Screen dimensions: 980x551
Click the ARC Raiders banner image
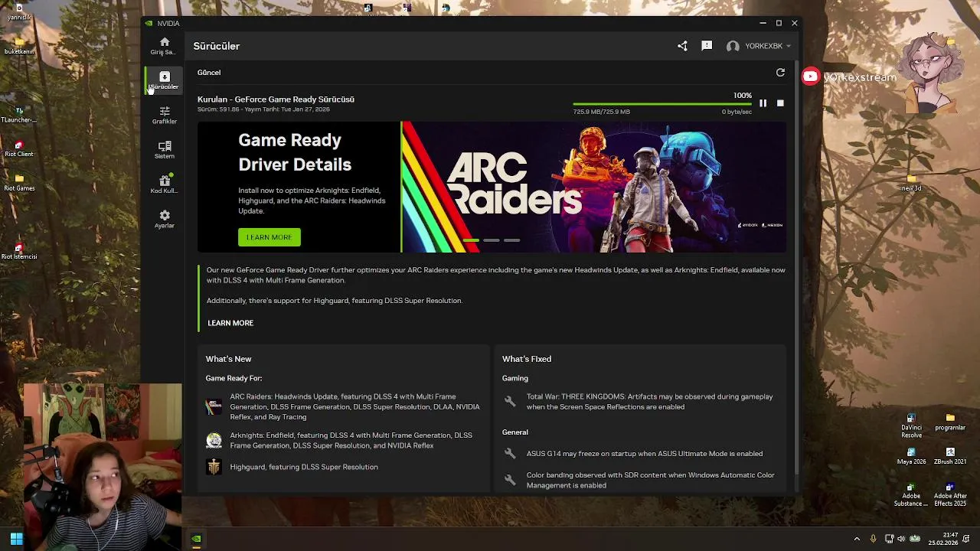[x=593, y=187]
